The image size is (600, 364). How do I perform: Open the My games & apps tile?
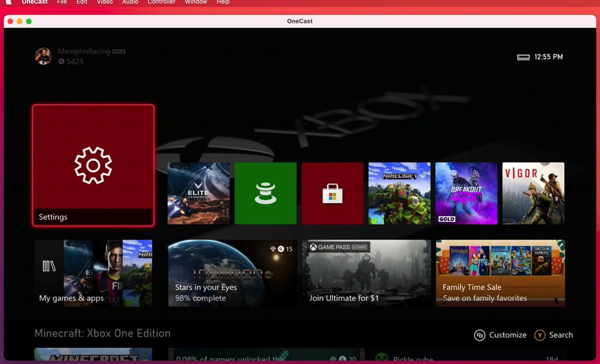pyautogui.click(x=93, y=273)
